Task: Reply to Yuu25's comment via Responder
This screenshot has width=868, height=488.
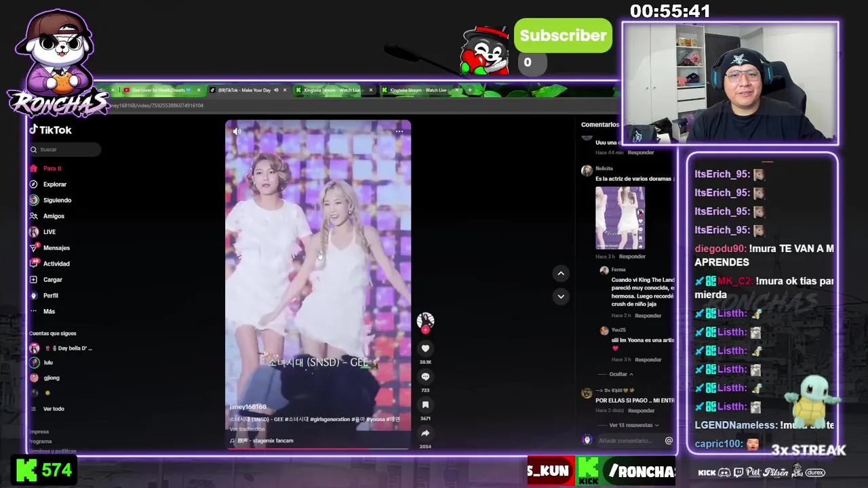Action: (648, 359)
